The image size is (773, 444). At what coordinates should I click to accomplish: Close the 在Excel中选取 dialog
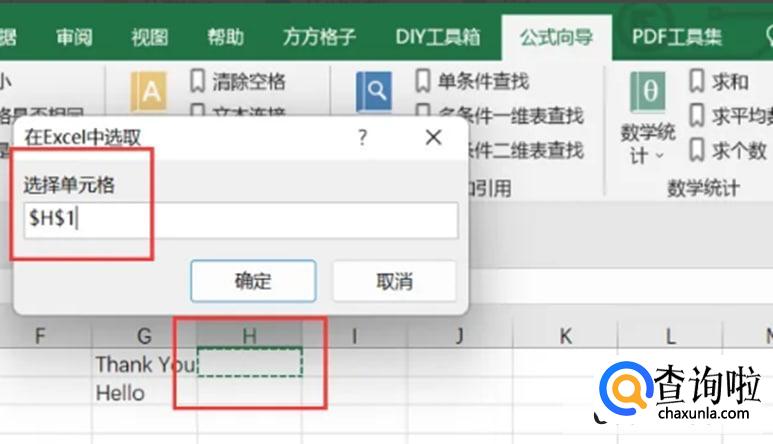click(433, 137)
